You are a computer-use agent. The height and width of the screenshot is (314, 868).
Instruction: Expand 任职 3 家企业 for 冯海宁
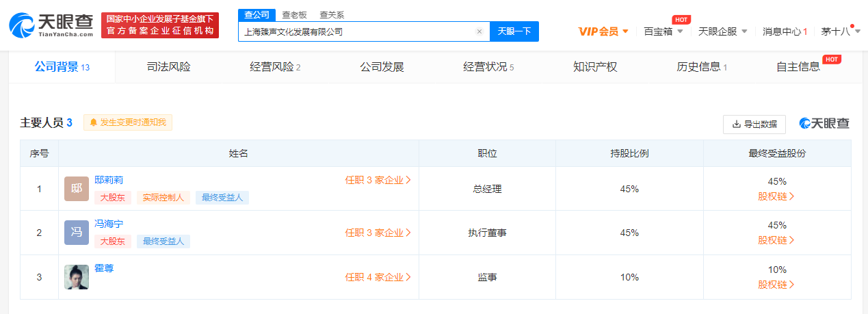click(x=378, y=233)
